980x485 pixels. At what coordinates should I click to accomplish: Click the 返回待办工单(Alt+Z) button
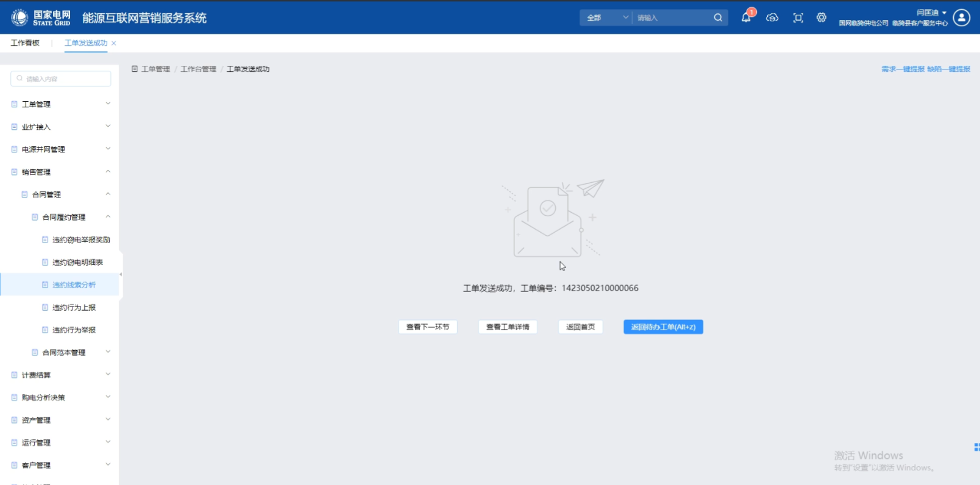(663, 327)
